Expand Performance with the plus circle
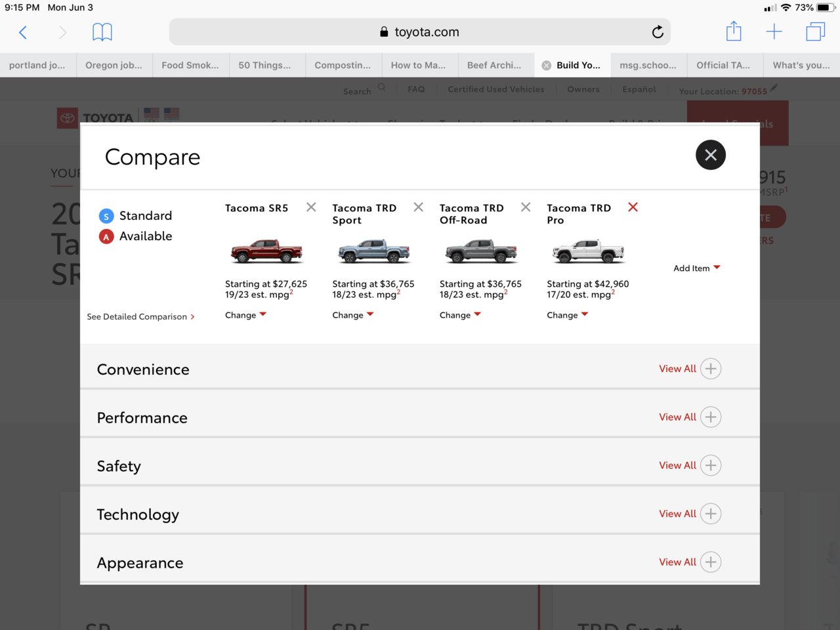 (x=711, y=417)
